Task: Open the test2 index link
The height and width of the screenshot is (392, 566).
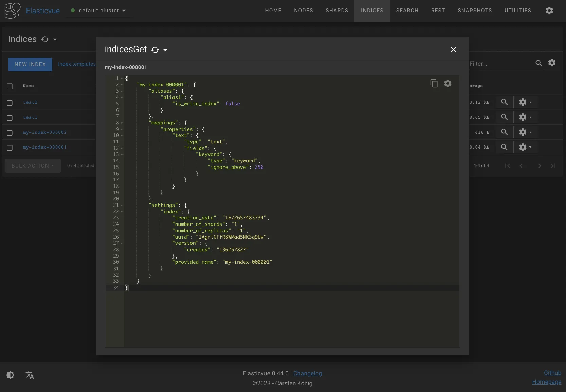Action: click(30, 102)
